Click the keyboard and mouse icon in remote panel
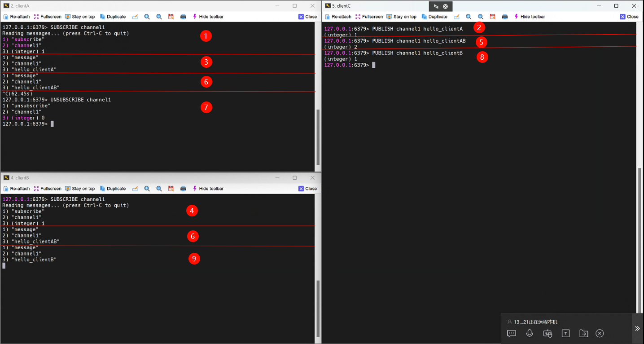644x344 pixels. pos(548,333)
